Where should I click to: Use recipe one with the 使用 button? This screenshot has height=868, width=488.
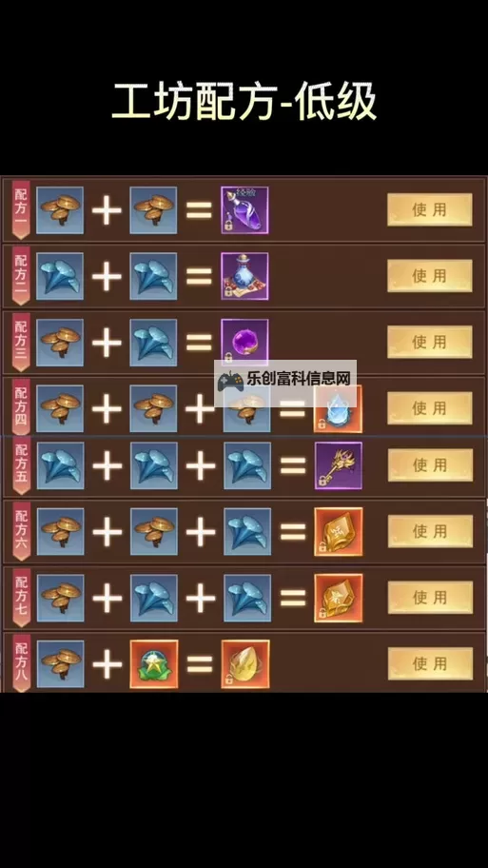[x=429, y=209]
